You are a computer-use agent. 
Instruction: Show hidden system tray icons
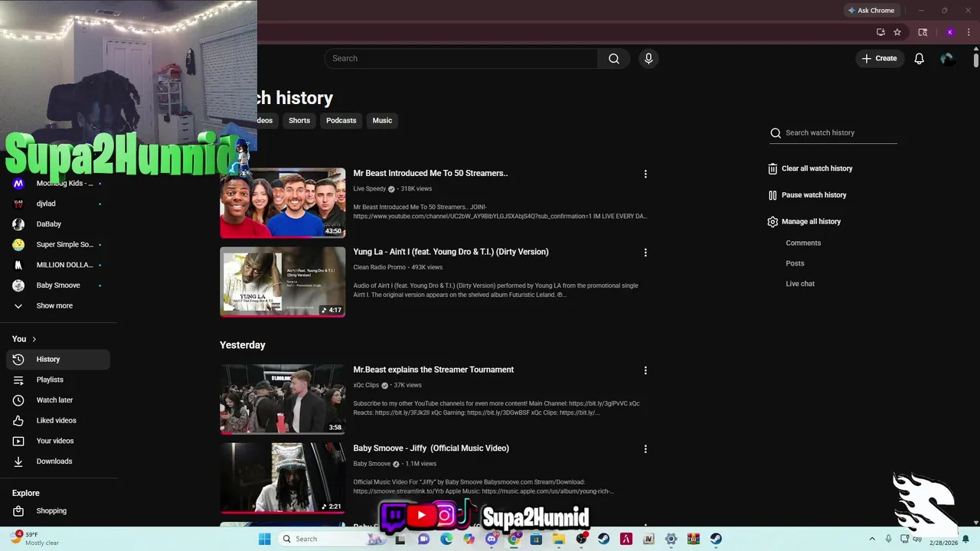(x=872, y=539)
